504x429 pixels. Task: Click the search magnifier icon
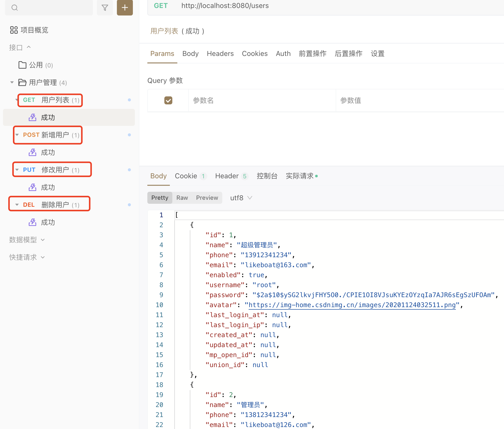pyautogui.click(x=15, y=8)
